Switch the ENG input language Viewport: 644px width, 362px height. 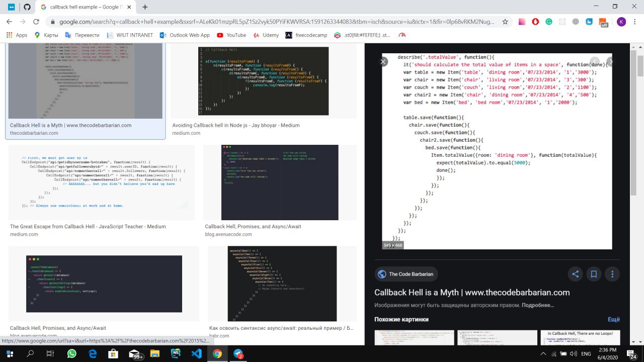click(586, 353)
